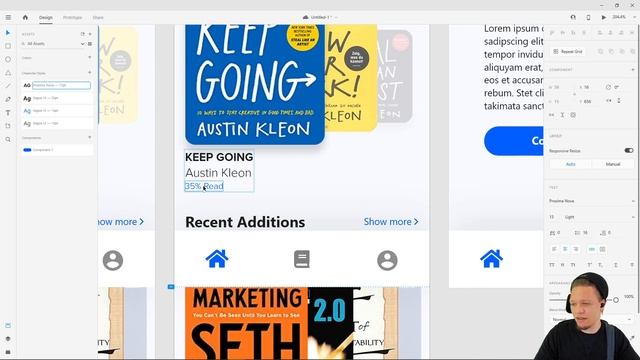Align the text to the left
This screenshot has height=360, width=640.
click(554, 249)
